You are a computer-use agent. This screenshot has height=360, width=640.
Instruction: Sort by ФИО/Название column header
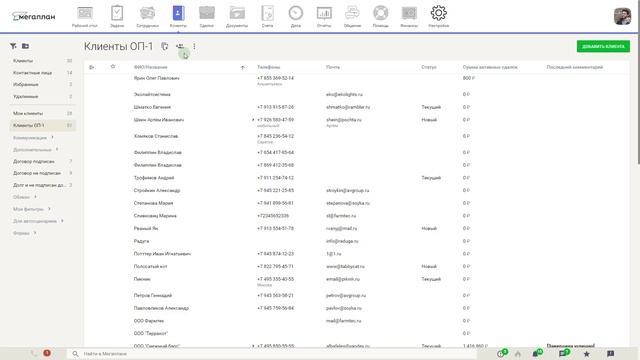151,67
